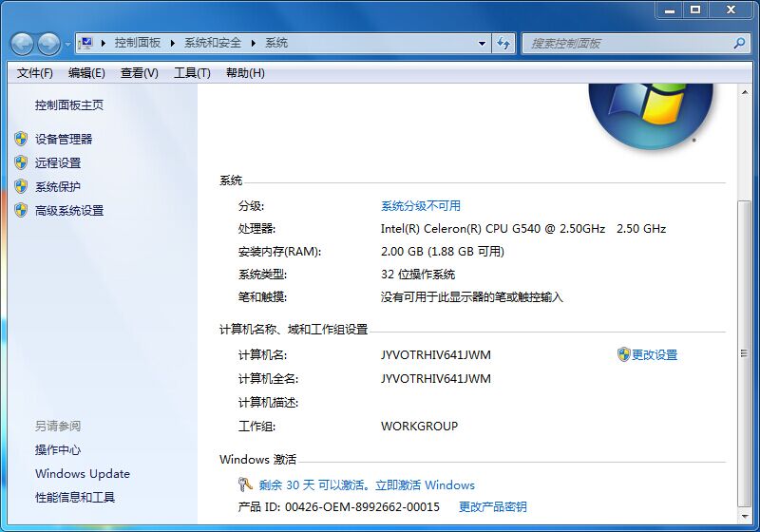Viewport: 760px width, 532px height.
Task: Click the Back navigation arrow button
Action: (x=22, y=44)
